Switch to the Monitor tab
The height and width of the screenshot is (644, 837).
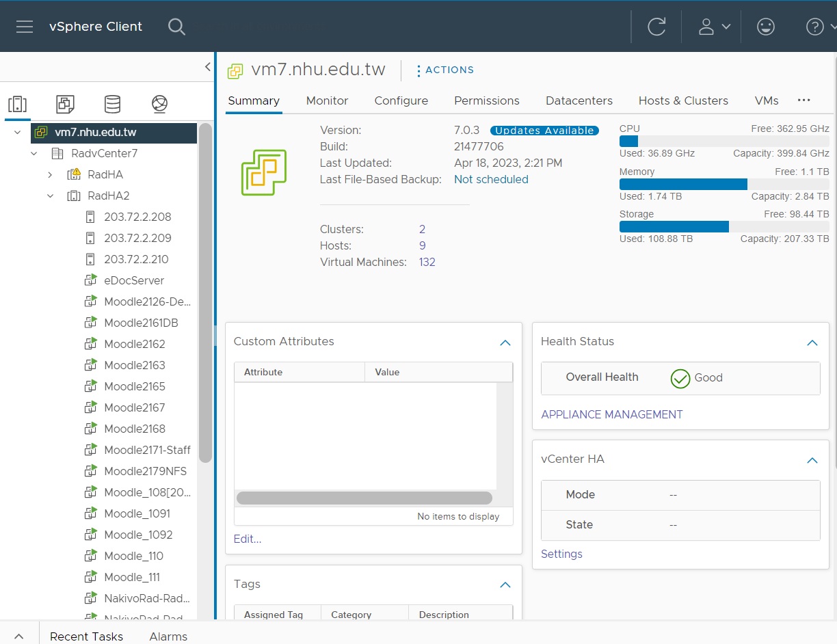pyautogui.click(x=327, y=100)
